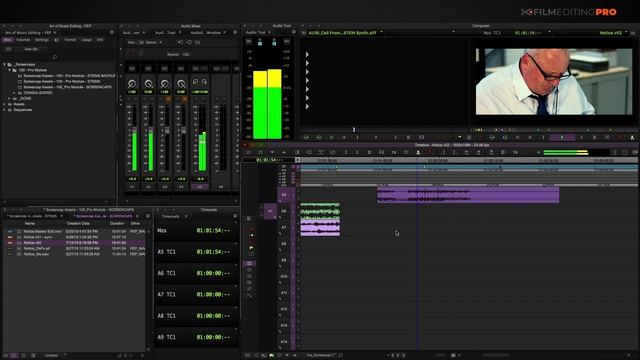Image resolution: width=640 pixels, height=360 pixels.
Task: Collapse the _Screencaps folder
Action: tap(5, 64)
